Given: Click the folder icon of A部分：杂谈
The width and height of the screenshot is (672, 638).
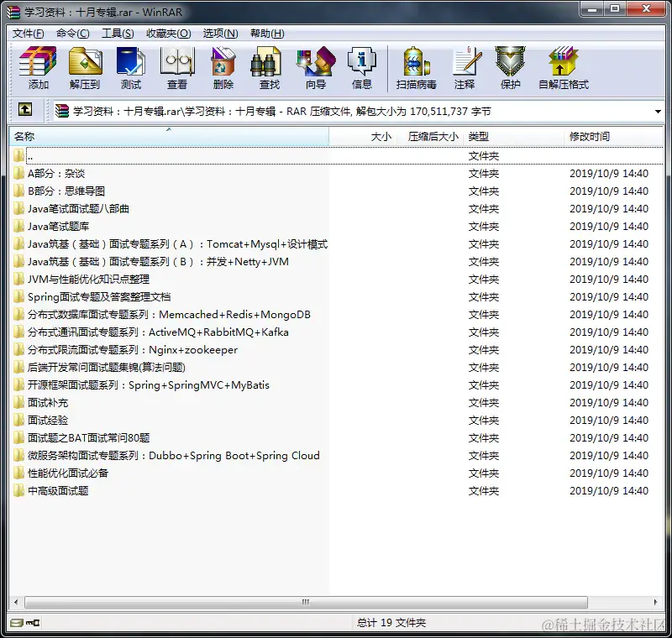Looking at the screenshot, I should pyautogui.click(x=18, y=174).
